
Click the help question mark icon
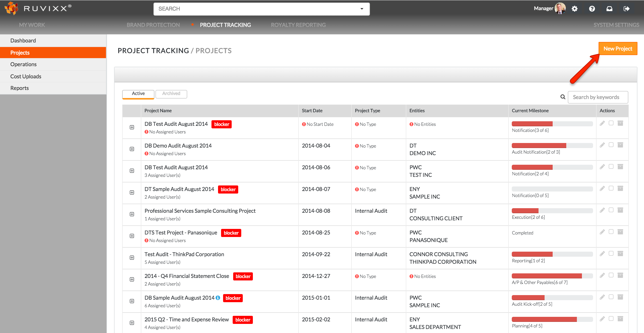coord(592,9)
